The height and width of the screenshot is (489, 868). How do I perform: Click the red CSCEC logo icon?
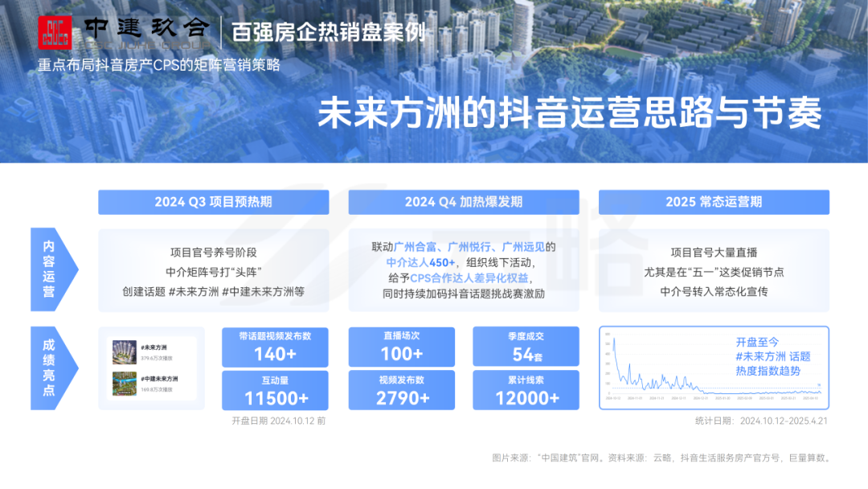[55, 33]
